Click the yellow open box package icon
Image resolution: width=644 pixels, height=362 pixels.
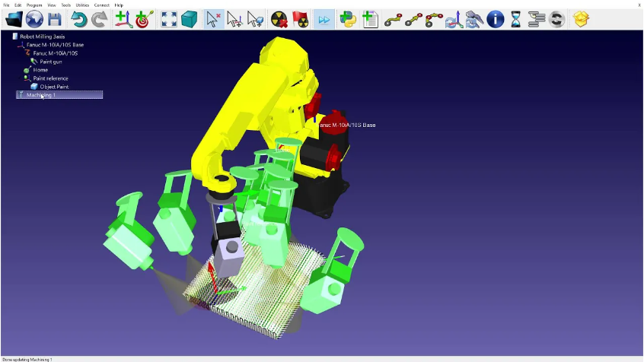pos(581,19)
